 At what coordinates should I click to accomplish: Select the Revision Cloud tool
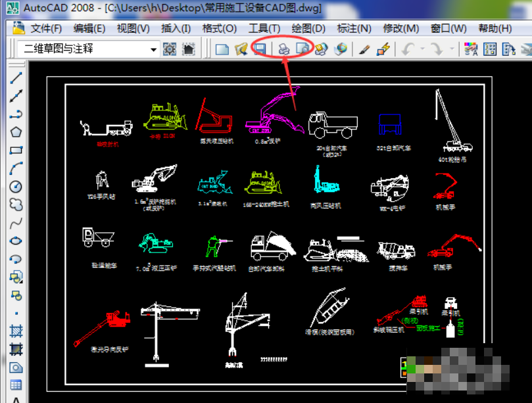tap(16, 204)
